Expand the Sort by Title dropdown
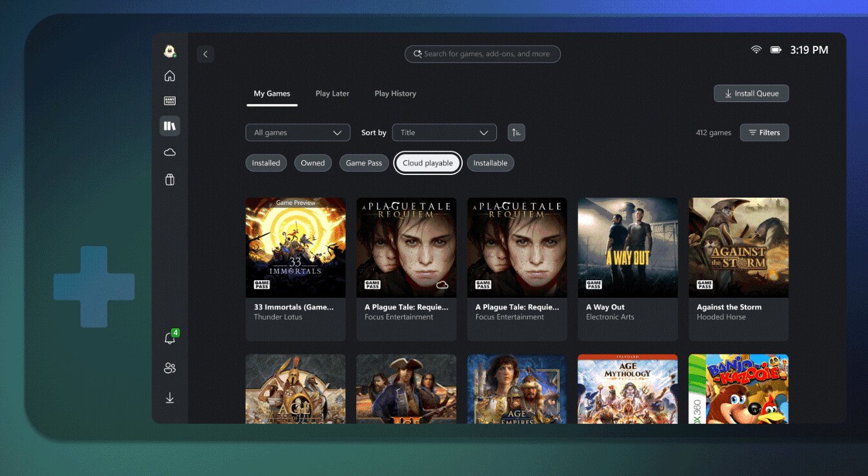The height and width of the screenshot is (476, 868). (x=445, y=132)
